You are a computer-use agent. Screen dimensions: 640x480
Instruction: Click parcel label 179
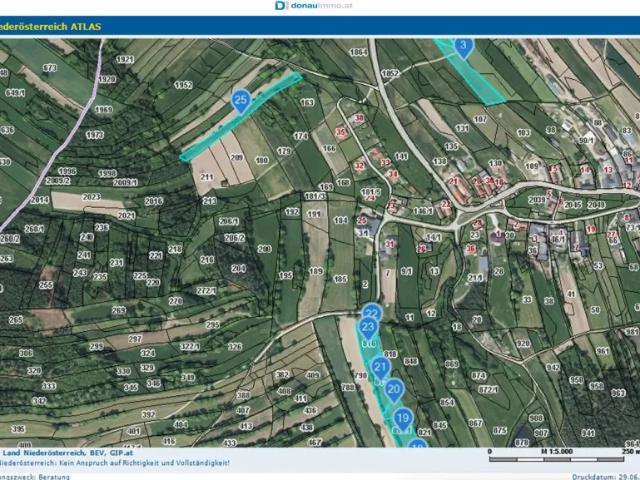[284, 151]
